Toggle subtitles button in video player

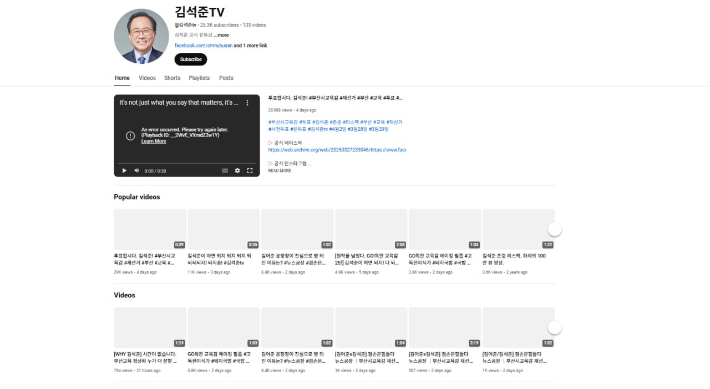[225, 171]
